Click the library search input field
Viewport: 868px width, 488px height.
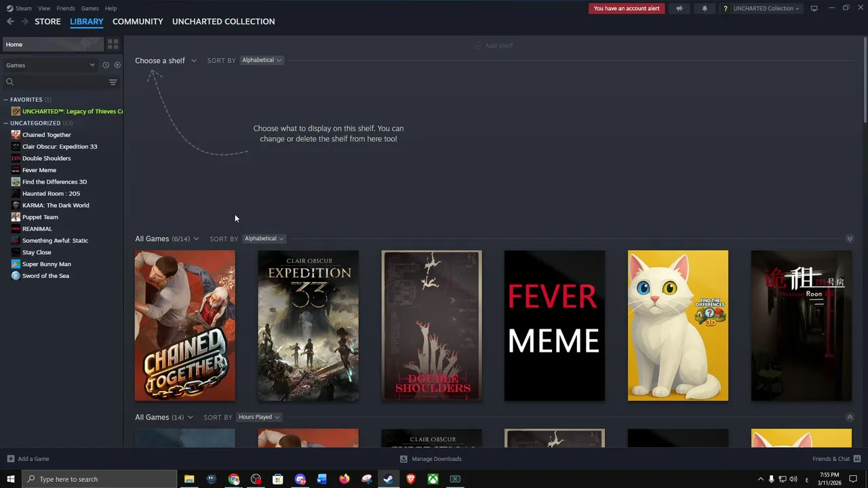click(61, 82)
